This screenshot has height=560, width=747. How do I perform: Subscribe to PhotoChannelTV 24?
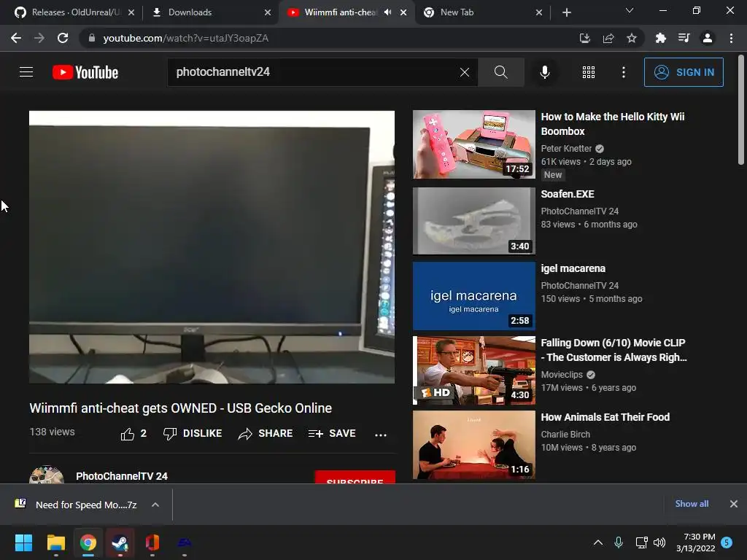coord(355,478)
